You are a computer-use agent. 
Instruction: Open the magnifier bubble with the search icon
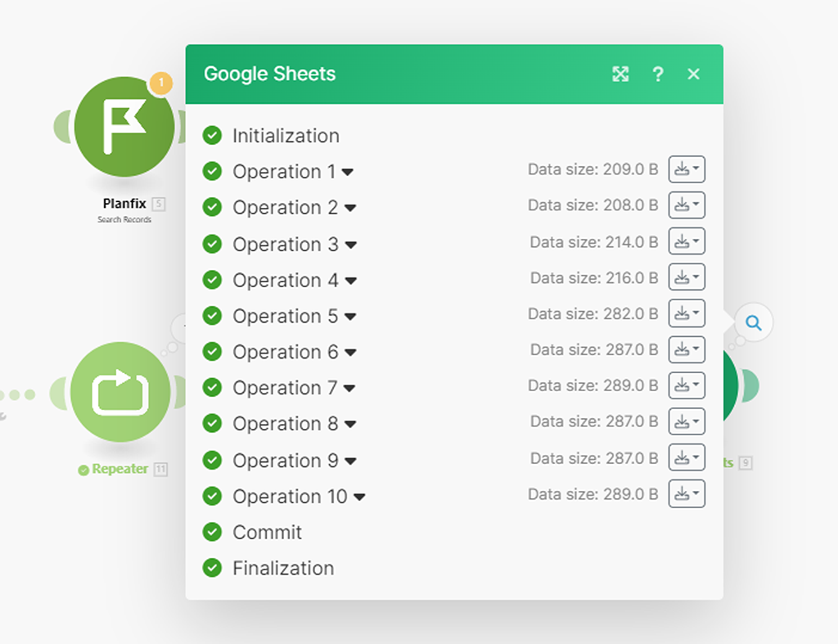pyautogui.click(x=754, y=322)
